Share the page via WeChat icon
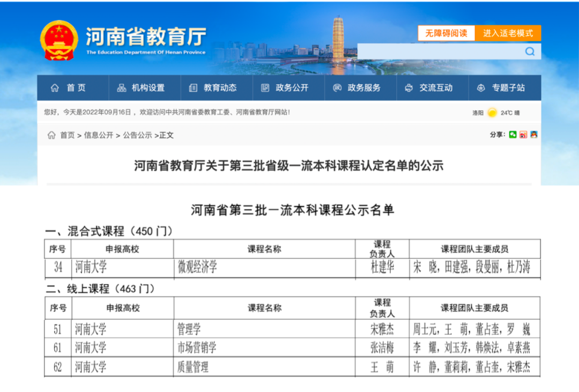Screen dimensions: 579x392 513,135
